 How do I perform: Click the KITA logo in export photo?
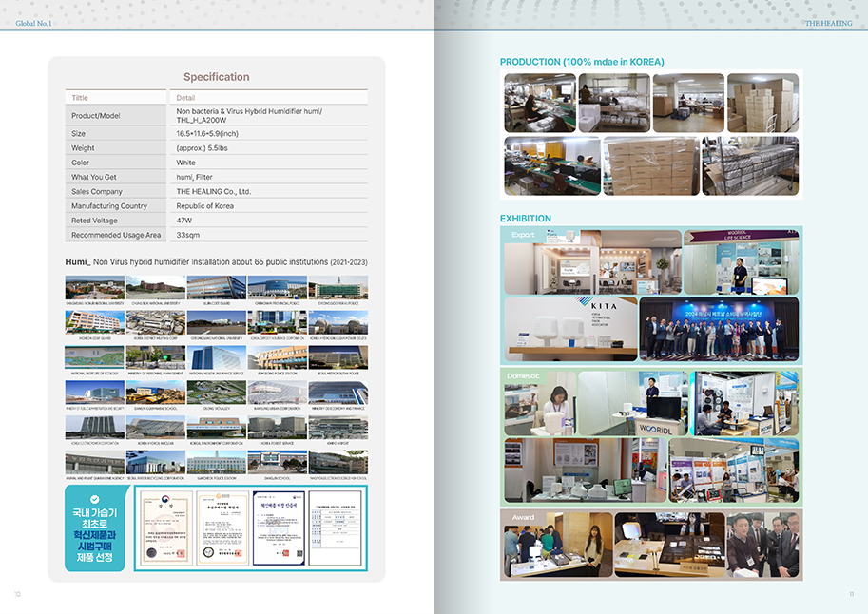pyautogui.click(x=597, y=307)
